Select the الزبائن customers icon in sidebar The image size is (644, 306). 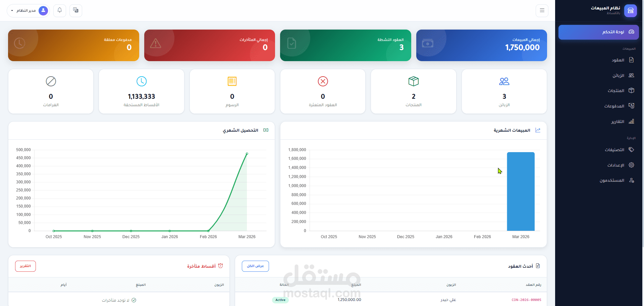click(632, 75)
